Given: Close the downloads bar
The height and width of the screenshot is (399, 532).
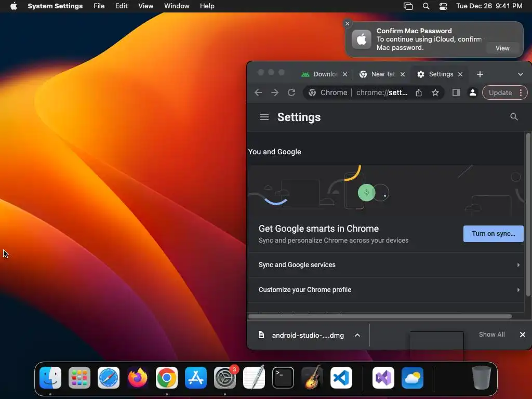Looking at the screenshot, I should [x=523, y=335].
